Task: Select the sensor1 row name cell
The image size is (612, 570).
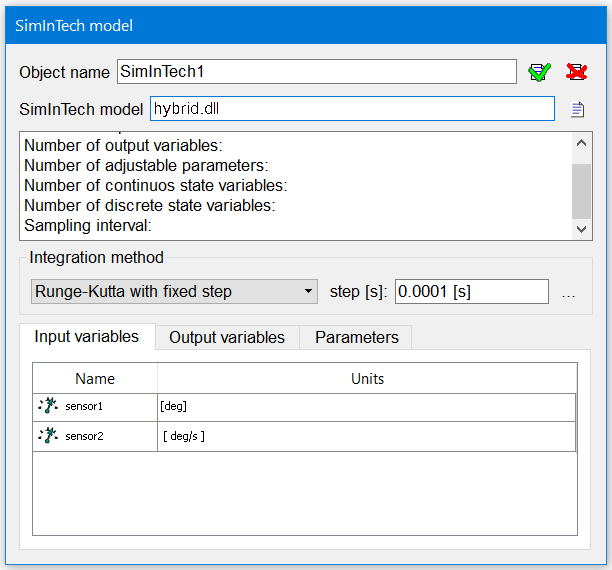Action: 95,406
